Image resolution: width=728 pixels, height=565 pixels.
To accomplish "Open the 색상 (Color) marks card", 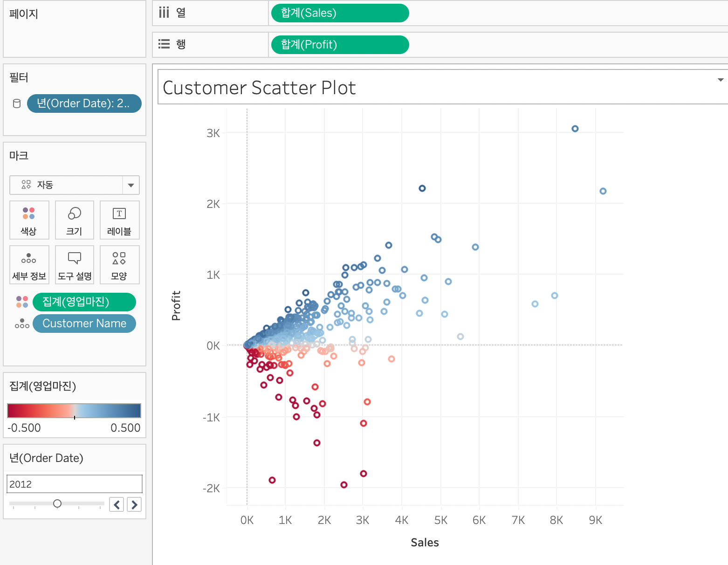I will coord(29,220).
